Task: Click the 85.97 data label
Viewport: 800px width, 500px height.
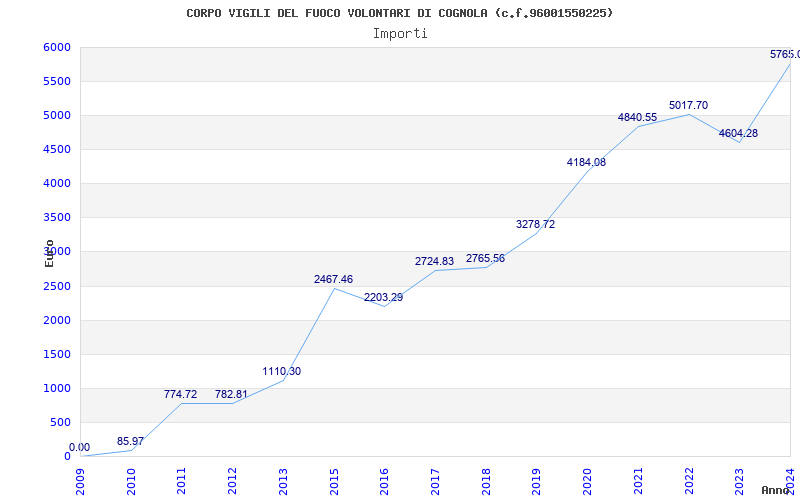Action: [x=130, y=441]
